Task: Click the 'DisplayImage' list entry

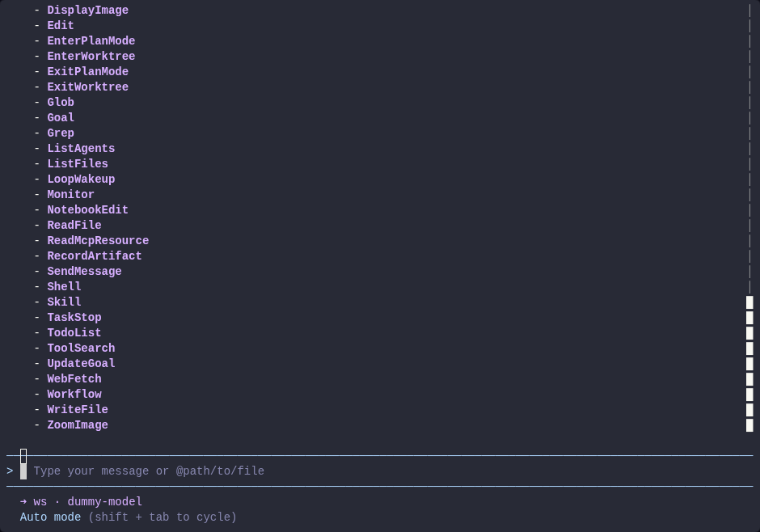Action: point(88,11)
